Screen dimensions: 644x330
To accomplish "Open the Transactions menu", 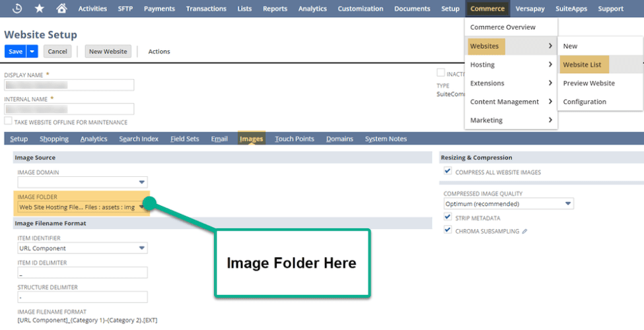I will pos(206,9).
